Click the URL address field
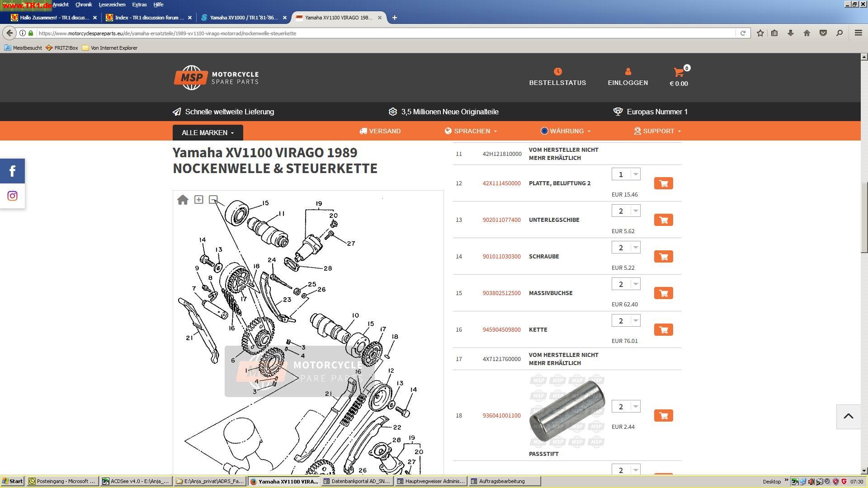 (387, 33)
